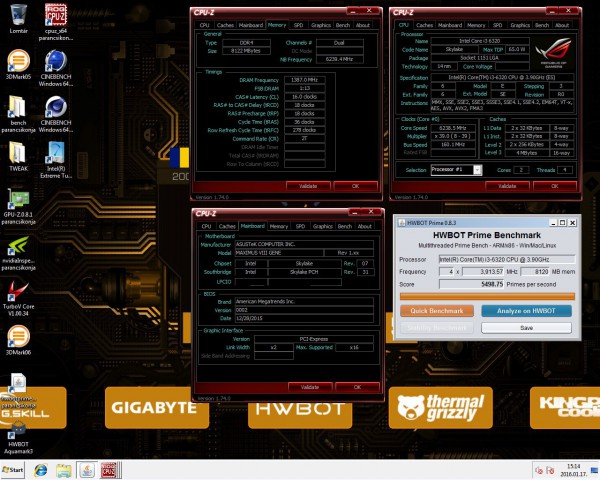Click the Score field showing 5498.75
The width and height of the screenshot is (600, 480).
tap(472, 284)
